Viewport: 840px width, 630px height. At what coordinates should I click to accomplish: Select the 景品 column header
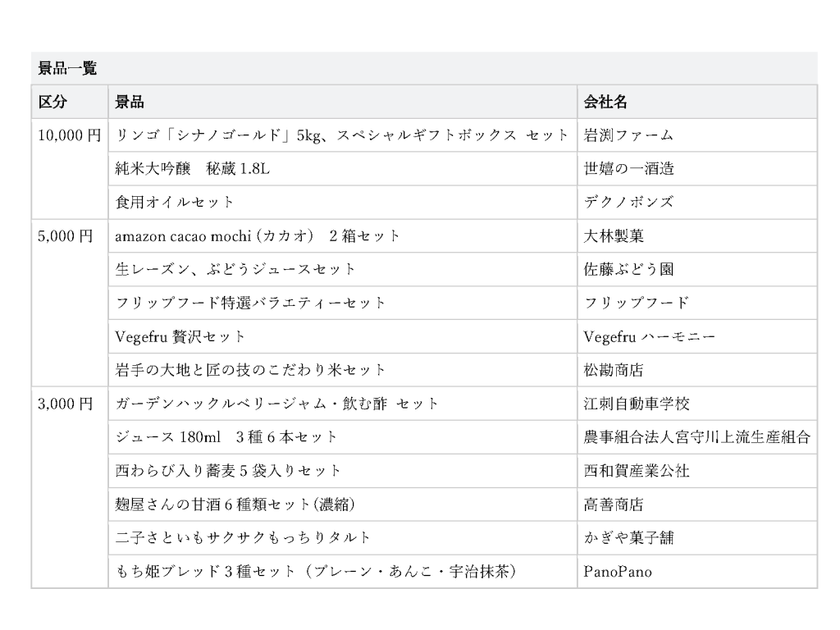click(x=343, y=102)
